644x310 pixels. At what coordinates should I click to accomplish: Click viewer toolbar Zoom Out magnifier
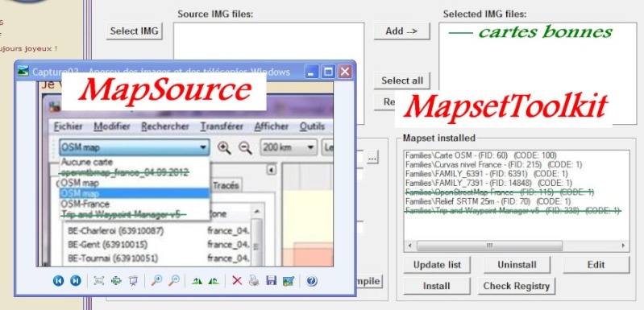(174, 280)
